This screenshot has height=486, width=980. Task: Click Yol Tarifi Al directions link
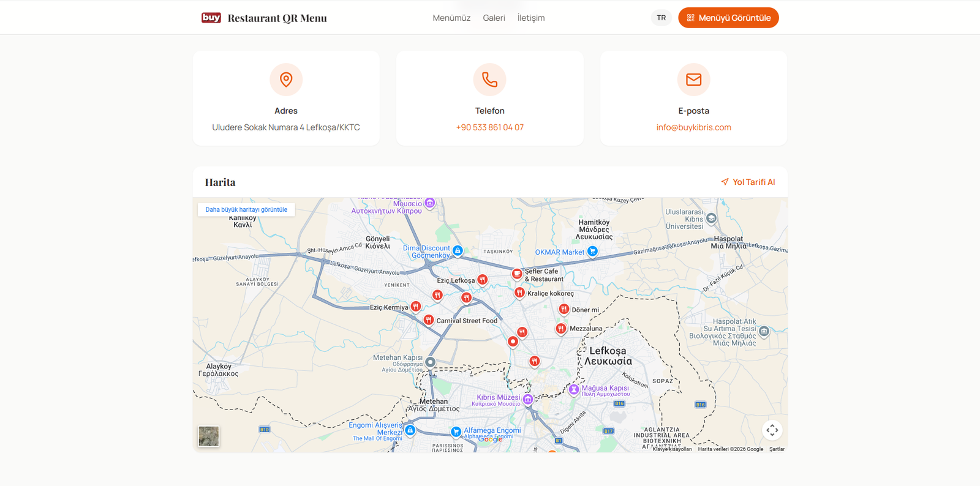[x=748, y=182]
